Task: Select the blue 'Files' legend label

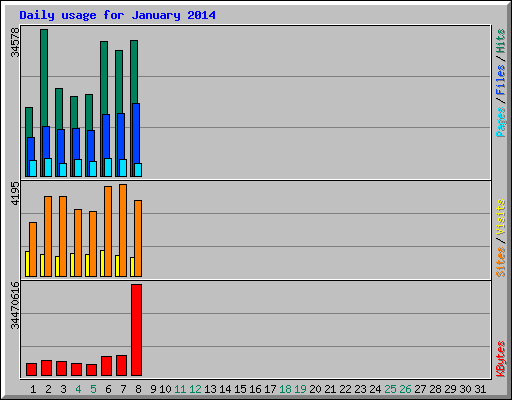Action: click(501, 79)
